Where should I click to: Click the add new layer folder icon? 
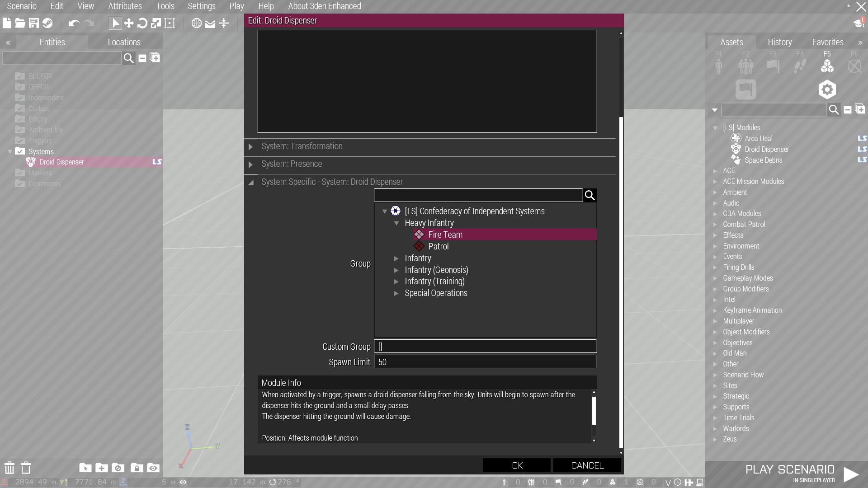102,468
